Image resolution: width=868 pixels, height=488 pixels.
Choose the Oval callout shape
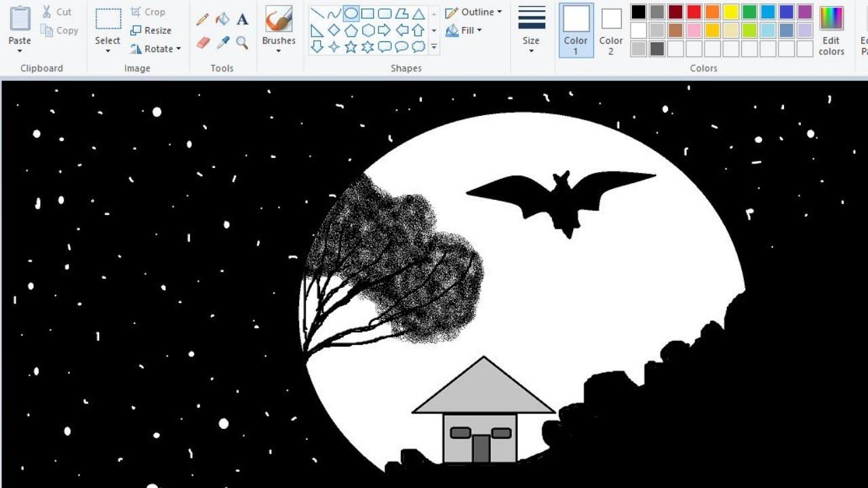point(401,47)
